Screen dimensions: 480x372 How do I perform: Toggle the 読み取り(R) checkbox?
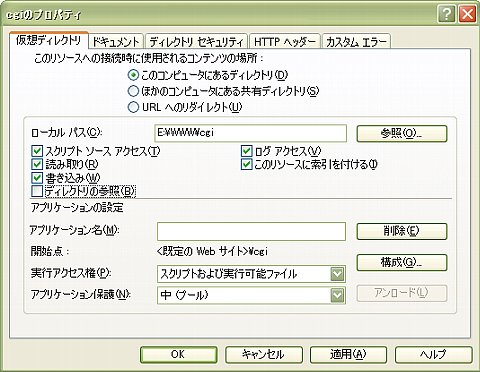point(37,164)
